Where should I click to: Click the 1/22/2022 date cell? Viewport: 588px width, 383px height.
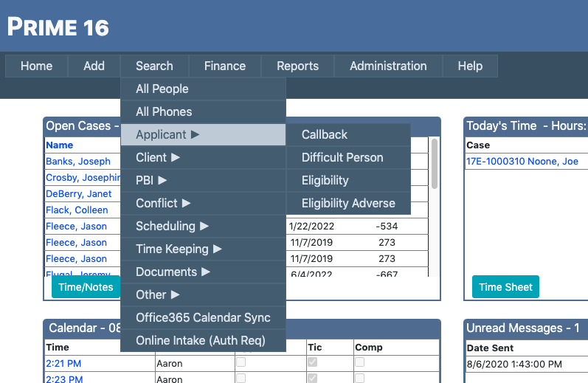pyautogui.click(x=311, y=227)
